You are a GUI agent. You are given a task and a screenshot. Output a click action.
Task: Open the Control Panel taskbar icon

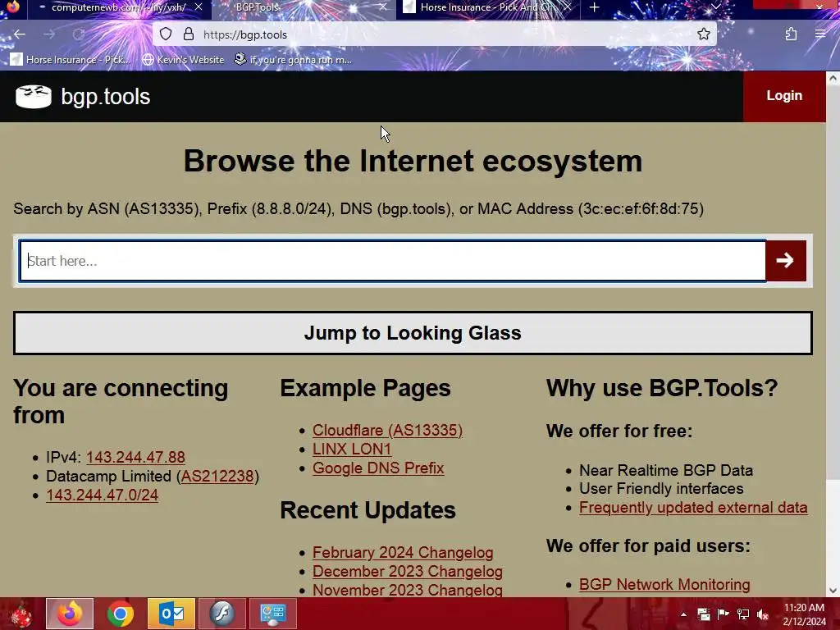pos(273,614)
